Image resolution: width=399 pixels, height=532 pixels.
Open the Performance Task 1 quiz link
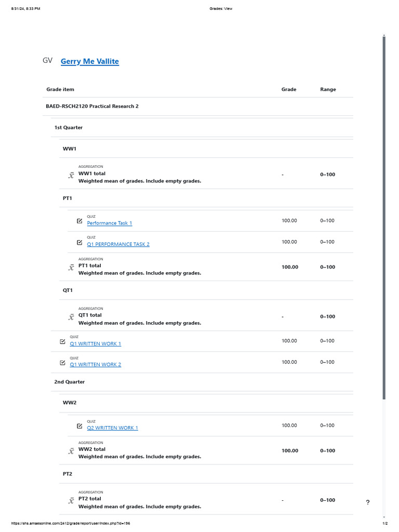click(110, 223)
